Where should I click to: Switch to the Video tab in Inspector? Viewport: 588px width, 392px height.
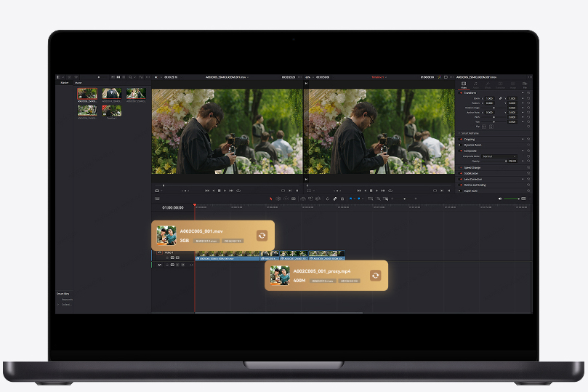[464, 86]
